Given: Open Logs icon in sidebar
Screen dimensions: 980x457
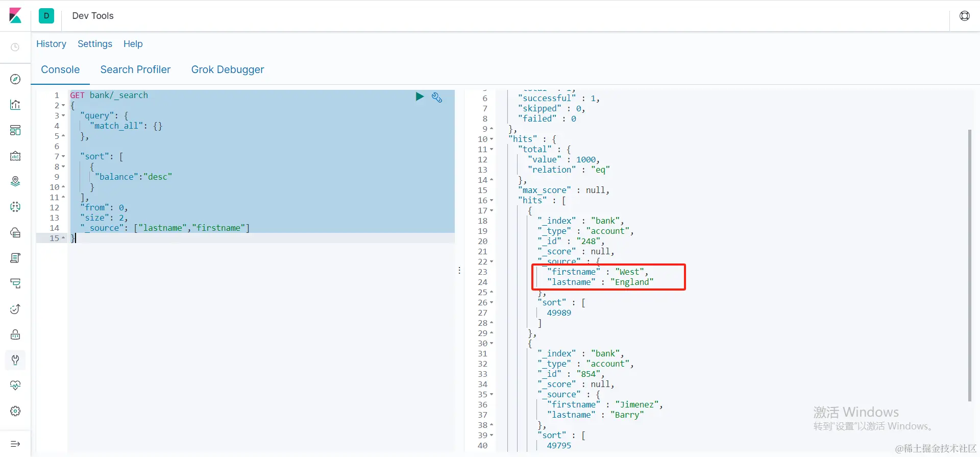Looking at the screenshot, I should pos(15,258).
